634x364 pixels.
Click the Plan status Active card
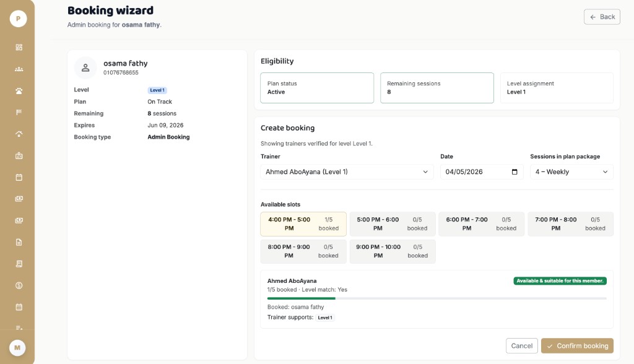(317, 88)
